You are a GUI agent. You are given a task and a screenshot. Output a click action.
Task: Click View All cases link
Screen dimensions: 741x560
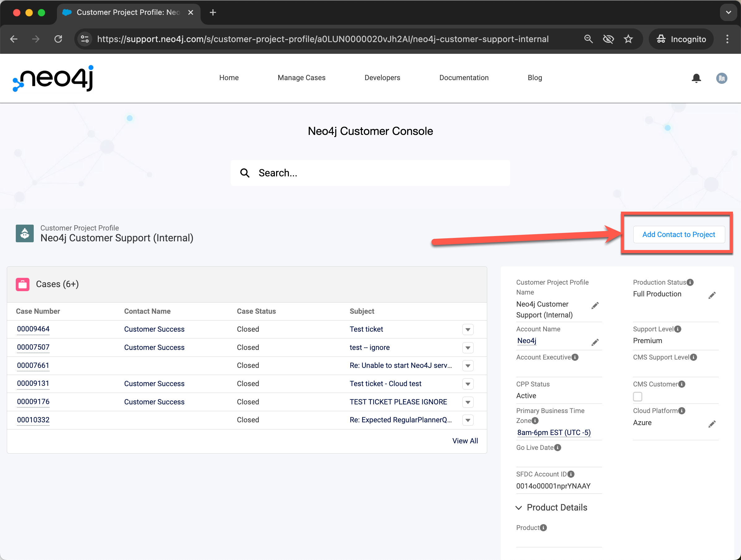pos(465,441)
